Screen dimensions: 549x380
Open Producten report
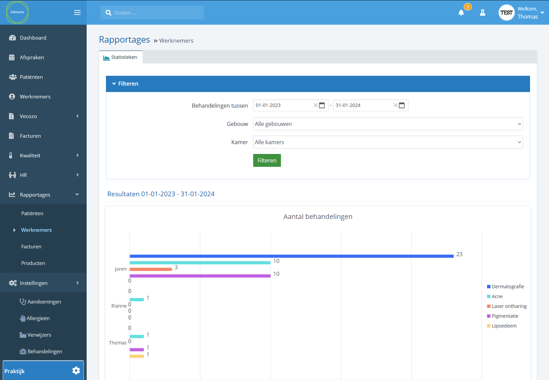pyautogui.click(x=33, y=263)
